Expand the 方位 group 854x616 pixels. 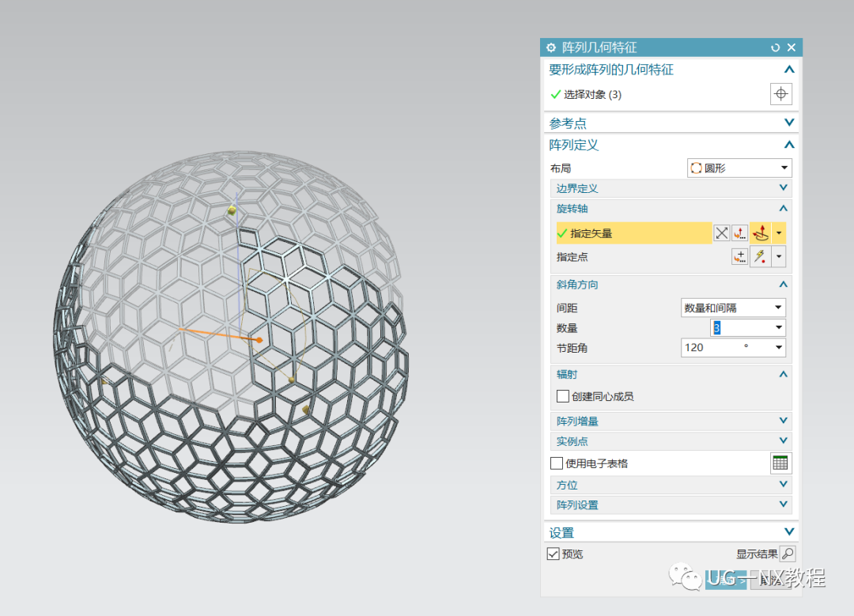point(783,484)
